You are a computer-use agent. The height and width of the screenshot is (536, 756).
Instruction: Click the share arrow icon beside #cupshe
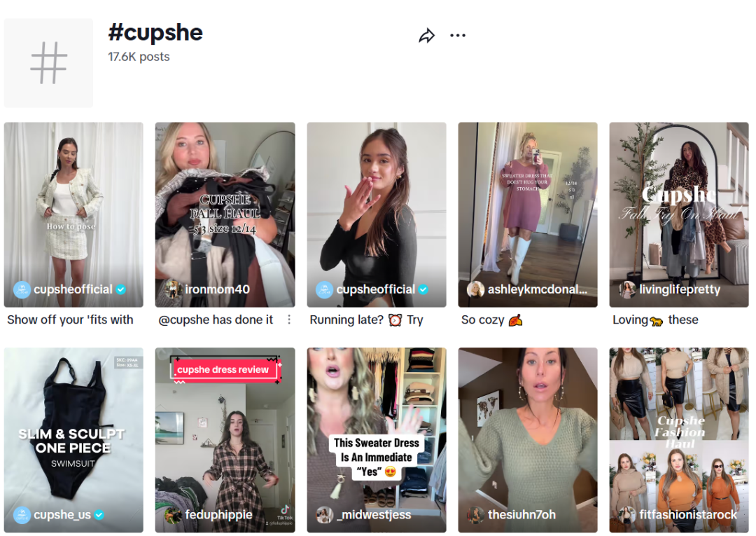[x=427, y=36]
